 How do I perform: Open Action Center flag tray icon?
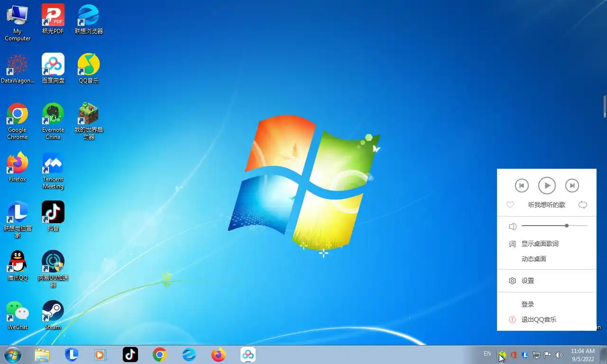(x=548, y=355)
